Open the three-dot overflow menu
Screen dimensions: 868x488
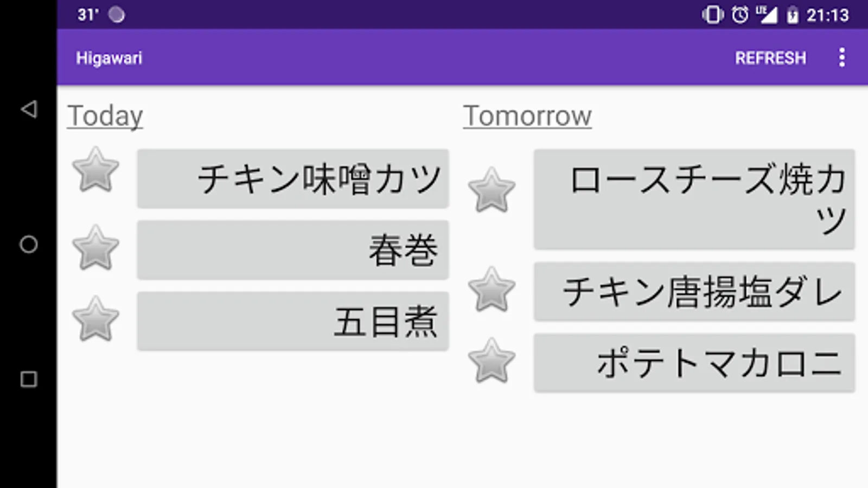tap(841, 57)
